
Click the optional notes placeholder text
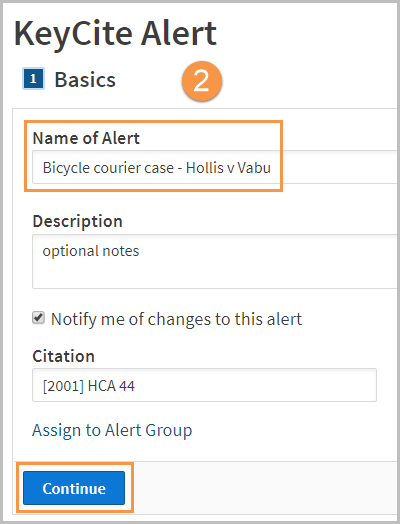point(91,251)
